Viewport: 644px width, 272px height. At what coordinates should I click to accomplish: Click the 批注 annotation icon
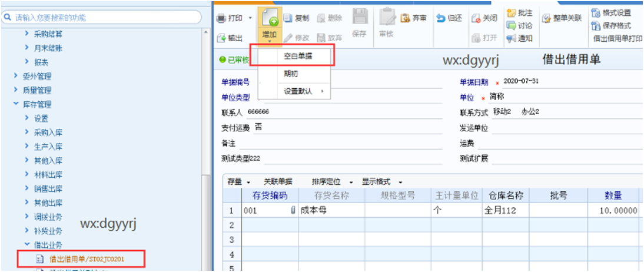point(511,13)
